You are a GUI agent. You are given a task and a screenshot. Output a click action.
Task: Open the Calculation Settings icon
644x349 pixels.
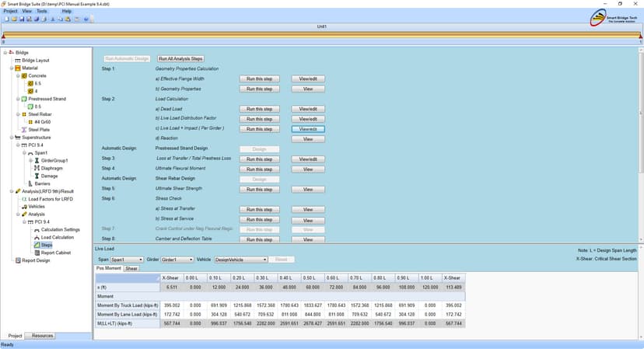[37, 230]
